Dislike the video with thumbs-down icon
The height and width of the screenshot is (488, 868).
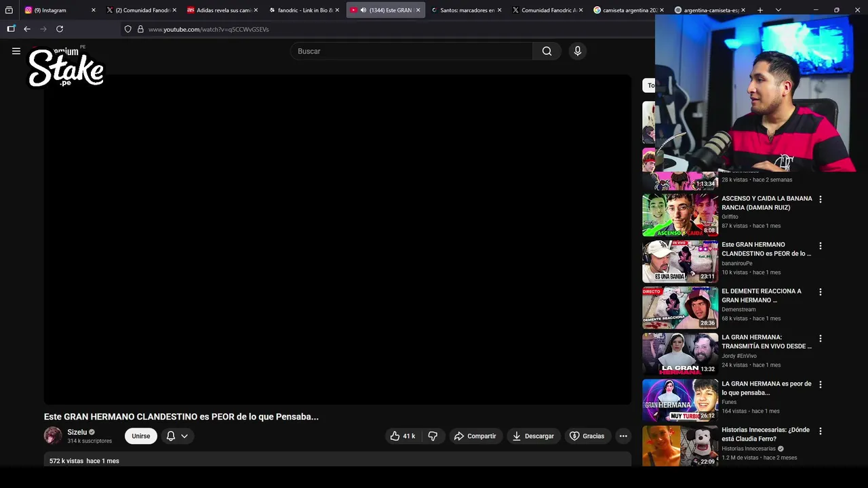[433, 436]
